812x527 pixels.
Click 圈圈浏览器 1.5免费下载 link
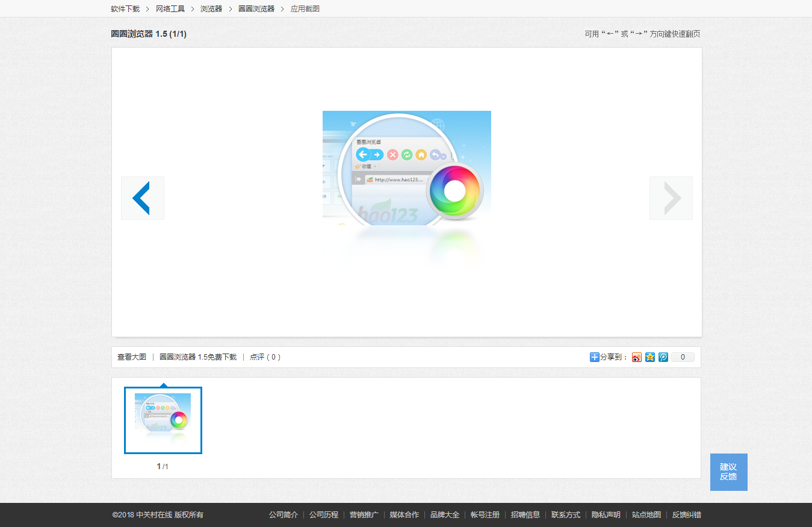click(198, 357)
